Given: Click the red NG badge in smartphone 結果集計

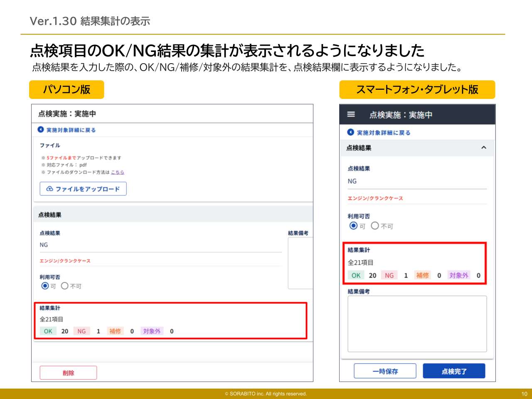Looking at the screenshot, I should tap(389, 275).
